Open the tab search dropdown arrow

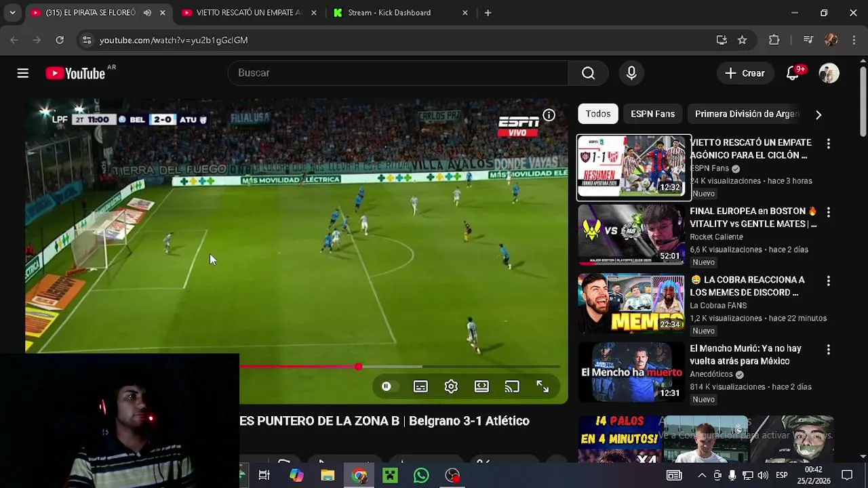click(x=12, y=12)
